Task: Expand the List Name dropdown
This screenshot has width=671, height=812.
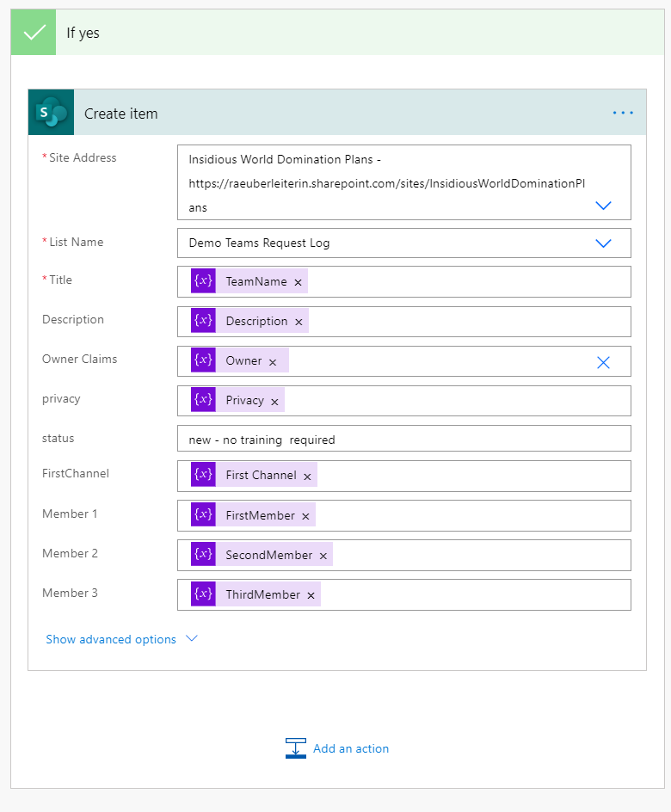Action: click(x=603, y=243)
